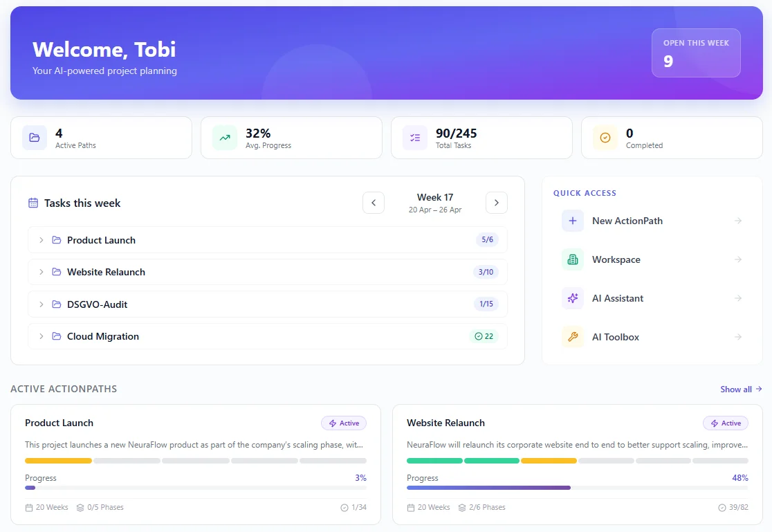Open AI Assistant quick access item
Viewport: 772px width, 532px height.
pos(652,298)
